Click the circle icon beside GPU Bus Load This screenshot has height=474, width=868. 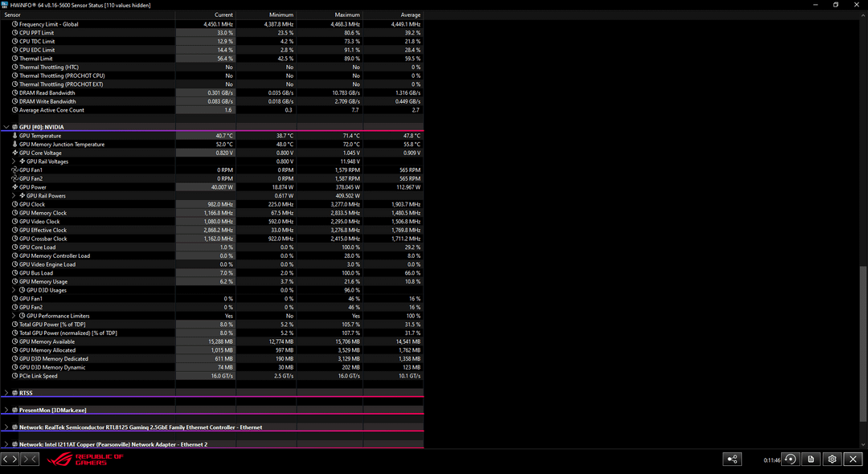pyautogui.click(x=15, y=272)
